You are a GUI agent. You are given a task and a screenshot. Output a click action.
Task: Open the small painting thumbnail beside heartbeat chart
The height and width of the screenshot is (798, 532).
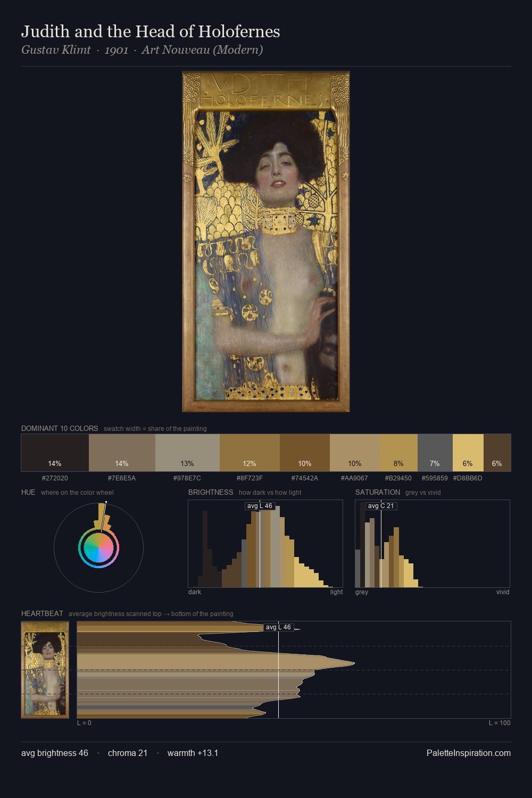[45, 670]
